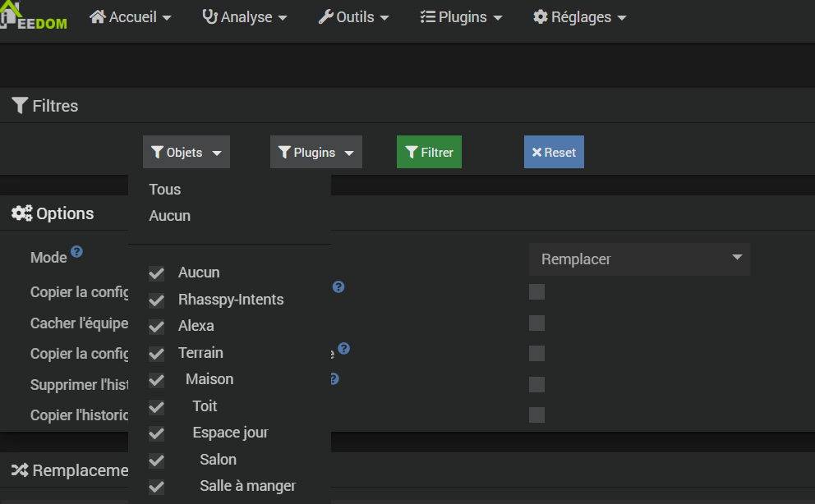Screen dimensions: 815x504
Task: Open the Outils menu
Action: click(x=354, y=17)
